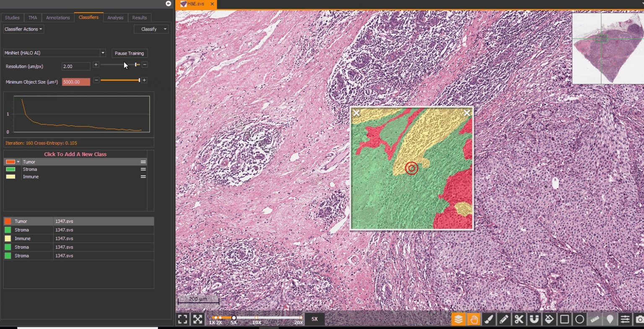Choose the paint bucket fill tool

(x=549, y=319)
